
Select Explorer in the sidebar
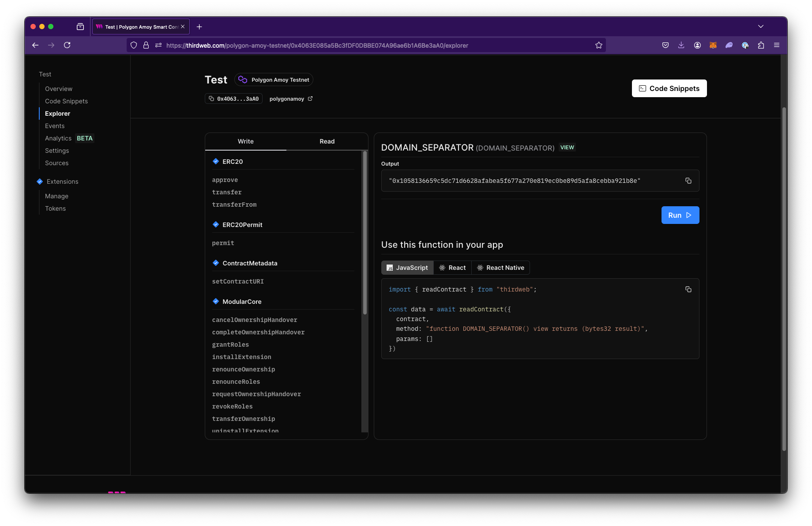click(x=57, y=114)
